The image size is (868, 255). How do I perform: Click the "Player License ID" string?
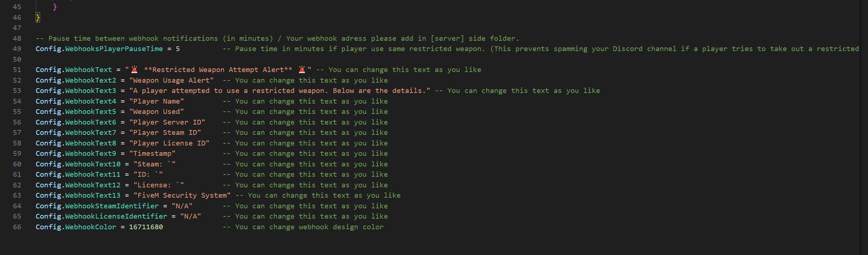[169, 143]
